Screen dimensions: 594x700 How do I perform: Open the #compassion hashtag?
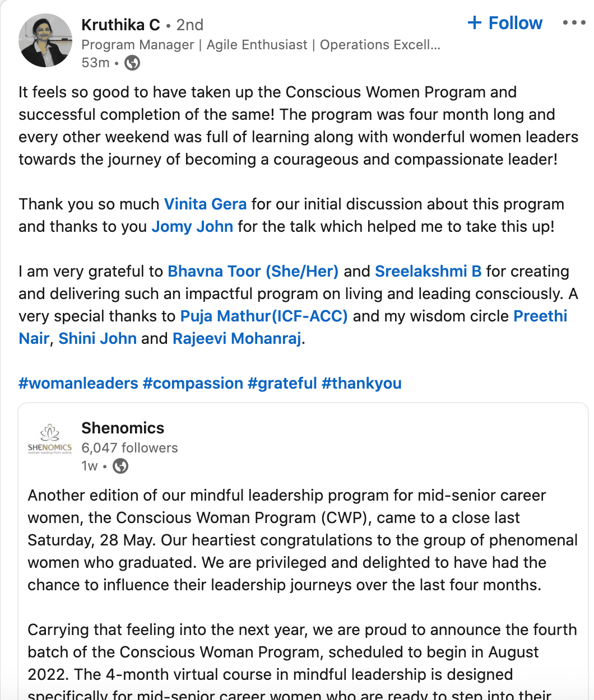193,383
